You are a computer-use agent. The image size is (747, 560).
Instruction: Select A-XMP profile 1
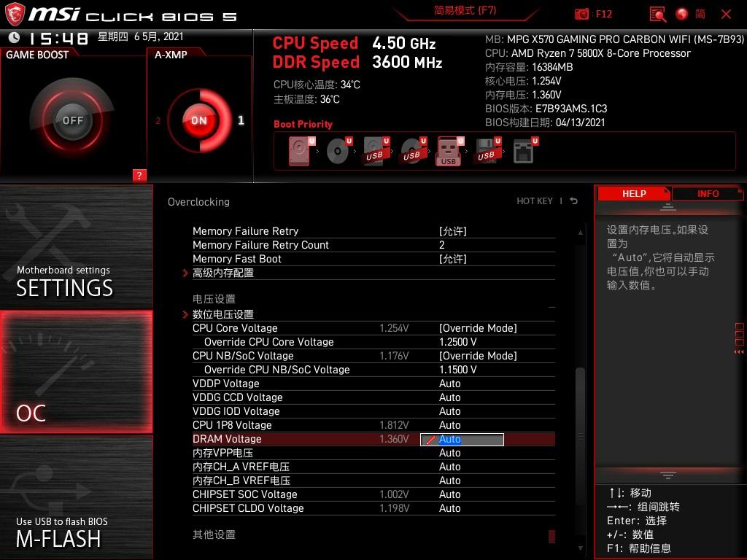[241, 120]
